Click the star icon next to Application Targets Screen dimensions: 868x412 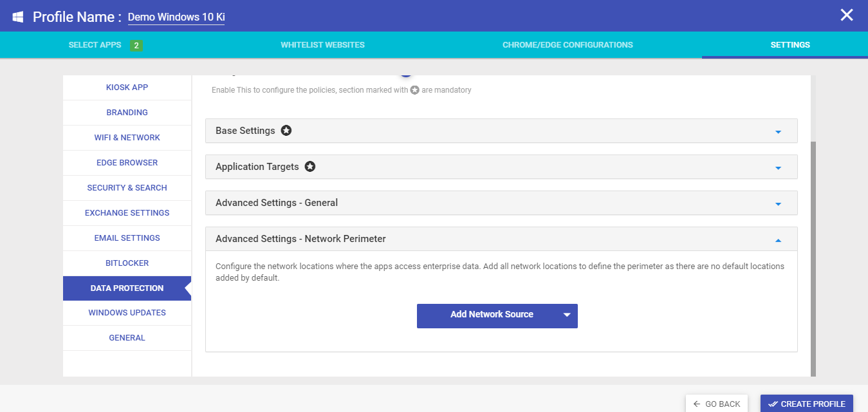pyautogui.click(x=310, y=167)
